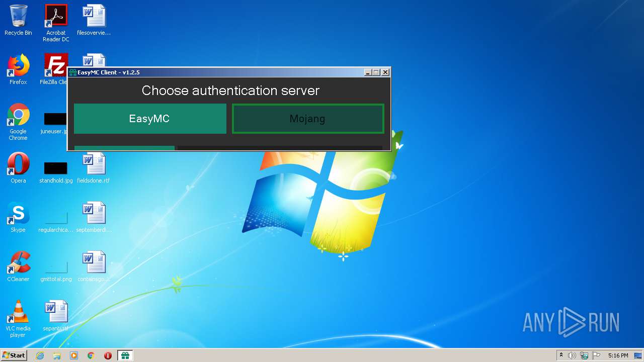Select the VLC media player shortcut
The image size is (644, 362).
pos(18,319)
